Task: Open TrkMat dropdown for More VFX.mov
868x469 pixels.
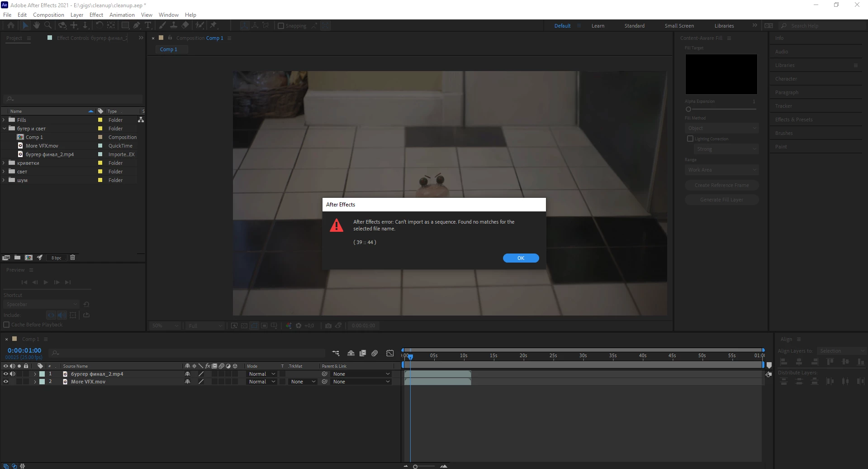Action: 303,382
